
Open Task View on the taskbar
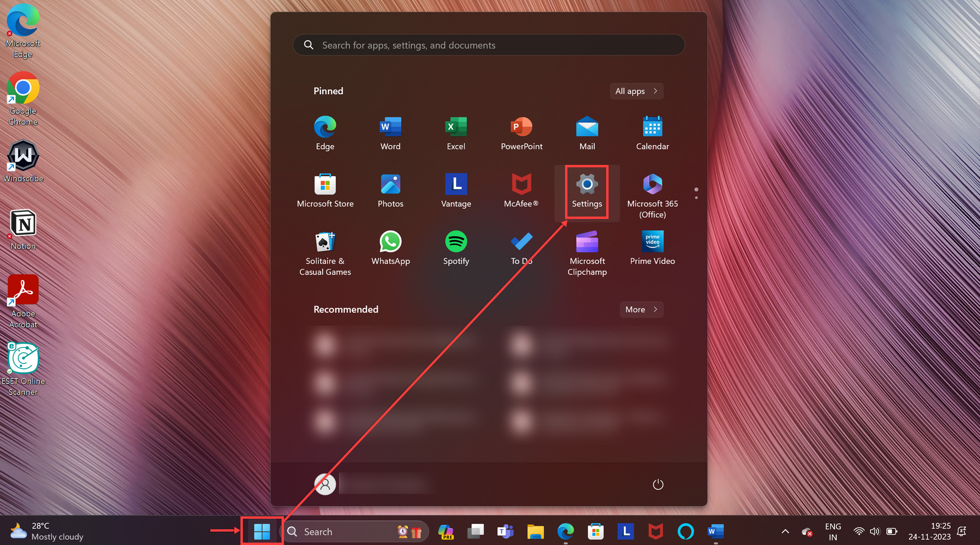pos(476,531)
